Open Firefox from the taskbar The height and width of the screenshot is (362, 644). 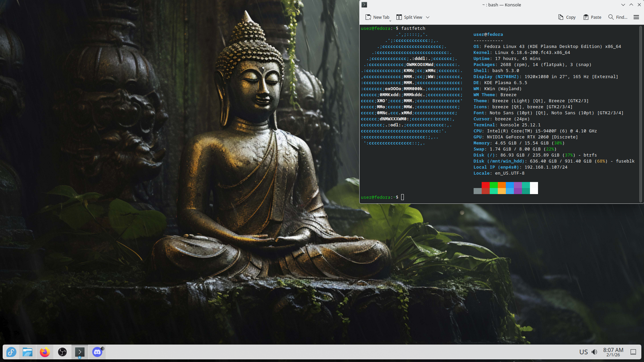(45, 352)
